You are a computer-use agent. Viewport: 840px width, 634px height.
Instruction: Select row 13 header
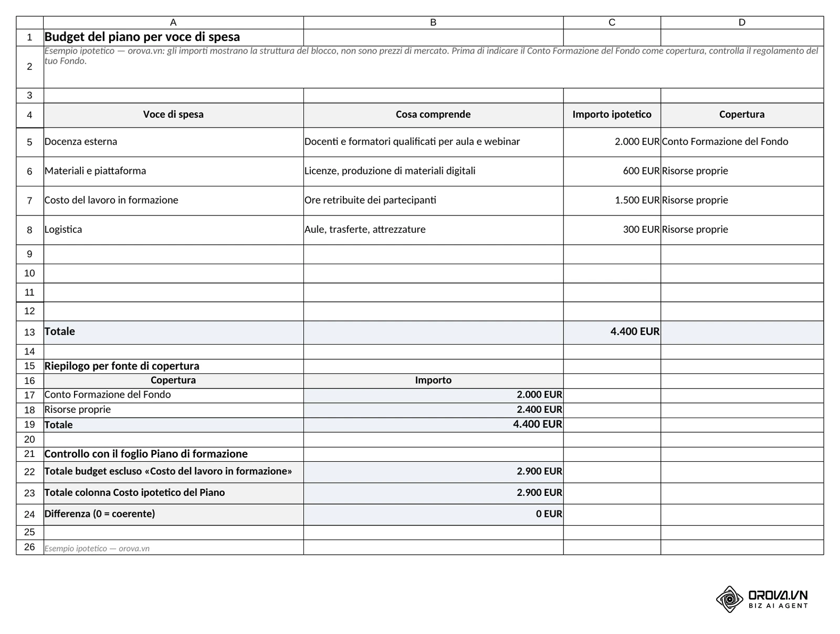(29, 332)
